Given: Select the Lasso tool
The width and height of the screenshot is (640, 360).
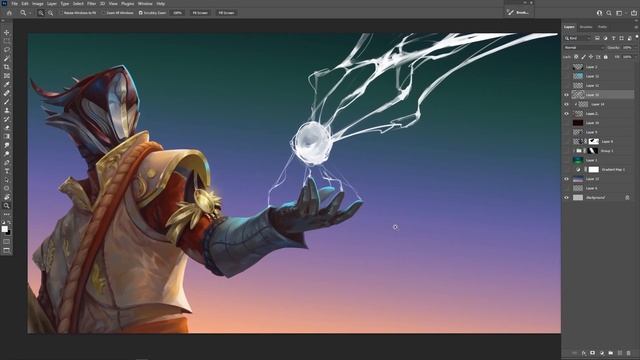Looking at the screenshot, I should (x=7, y=49).
